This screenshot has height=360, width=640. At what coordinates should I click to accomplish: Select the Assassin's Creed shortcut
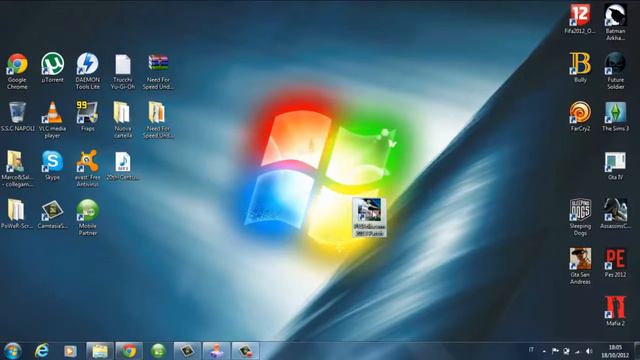pos(615,213)
